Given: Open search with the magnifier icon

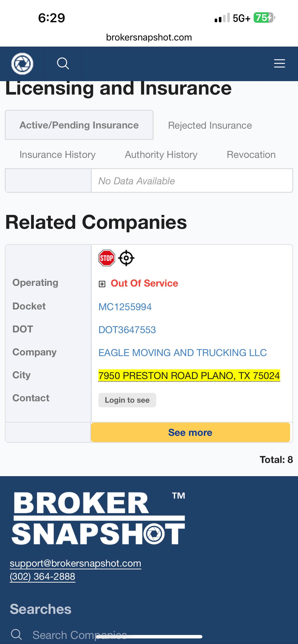Looking at the screenshot, I should coord(63,64).
